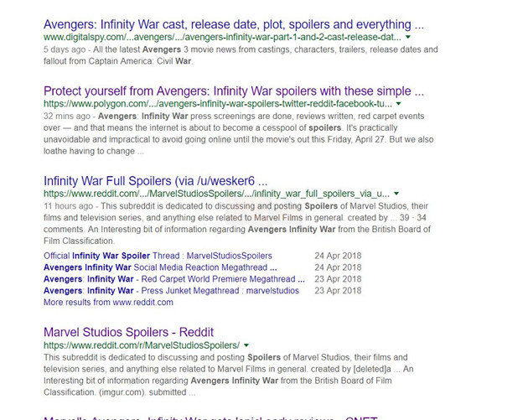
Task: Open the 'Marvel Studios Spoilers - Reddit' result
Action: tap(128, 332)
